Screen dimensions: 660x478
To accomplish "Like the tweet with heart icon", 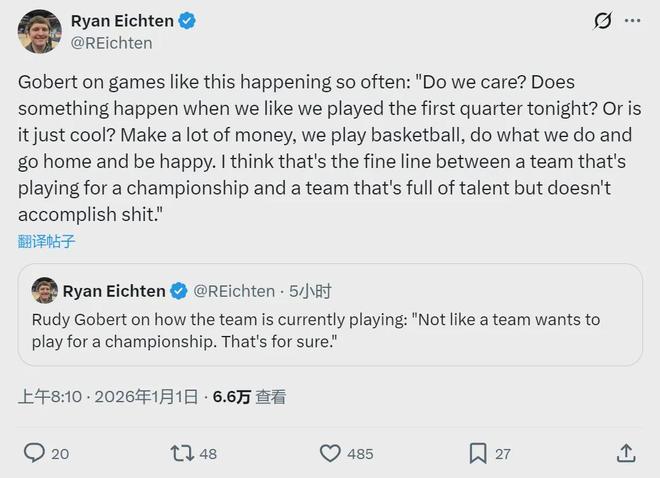I will [x=330, y=453].
